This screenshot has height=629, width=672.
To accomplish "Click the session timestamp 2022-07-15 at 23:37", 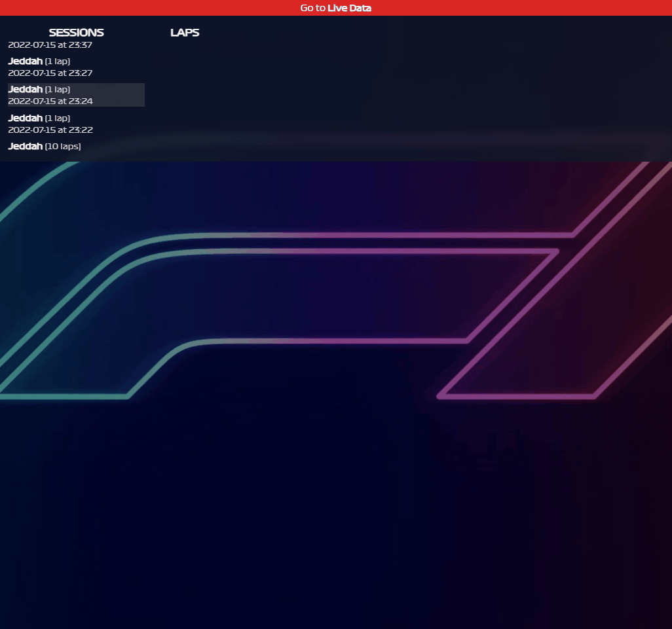I will pyautogui.click(x=50, y=45).
